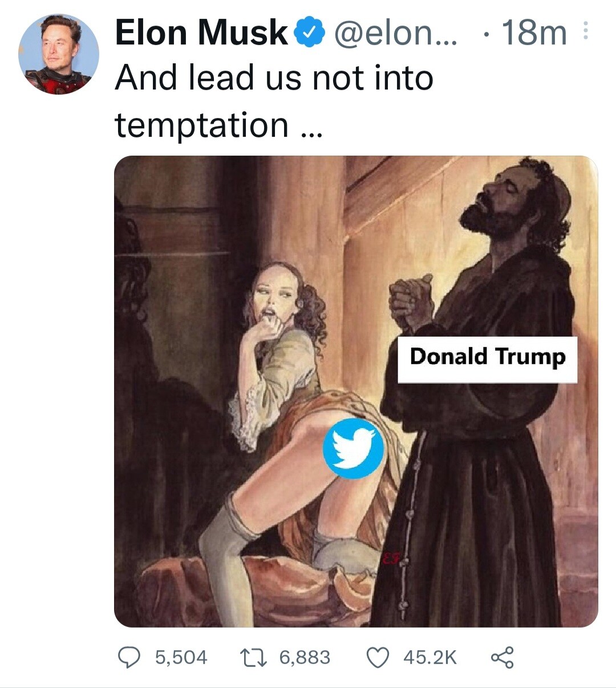Viewport: 616px width, 688px height.
Task: Click the word "temptation" in the tweet
Action: 202,125
